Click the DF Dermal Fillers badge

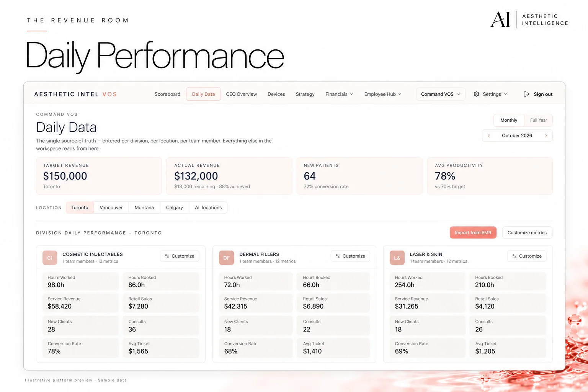[x=226, y=258]
